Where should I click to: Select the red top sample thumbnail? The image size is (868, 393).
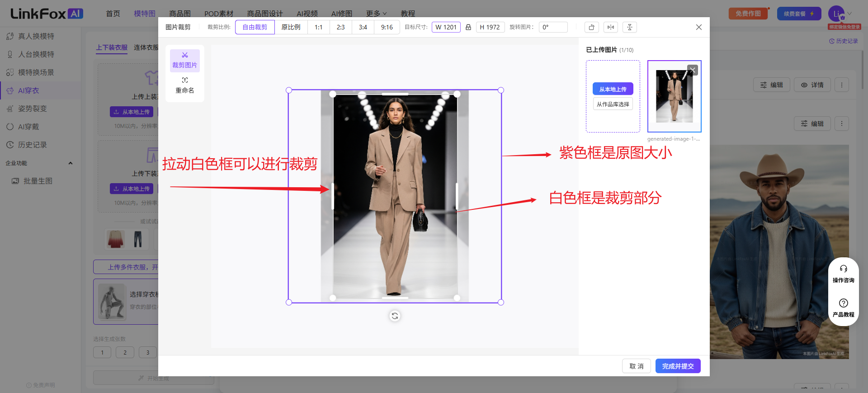click(115, 239)
